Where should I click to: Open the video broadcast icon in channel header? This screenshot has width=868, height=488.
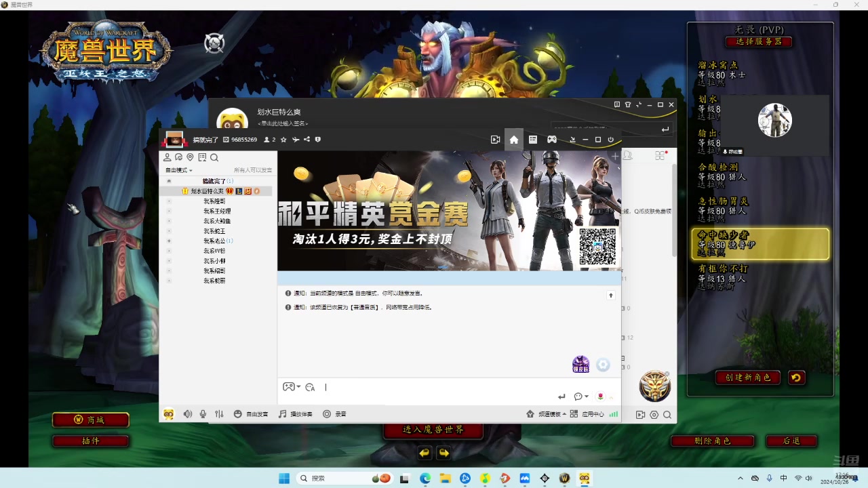tap(496, 140)
